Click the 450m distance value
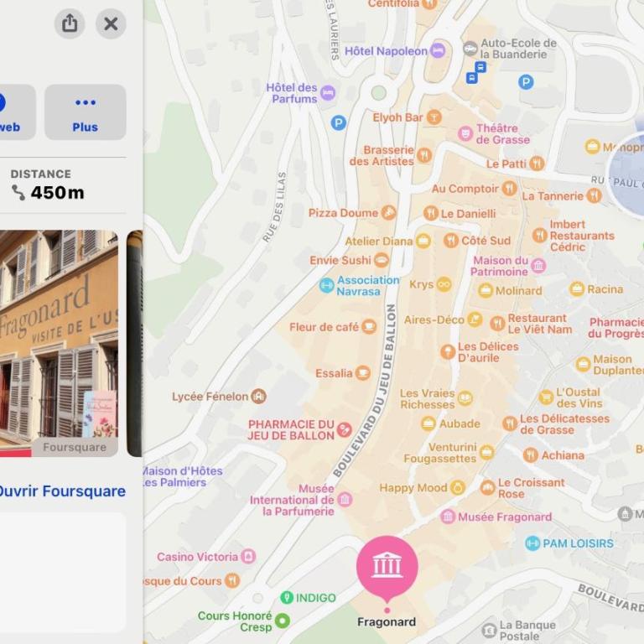This screenshot has width=644, height=644. click(58, 193)
